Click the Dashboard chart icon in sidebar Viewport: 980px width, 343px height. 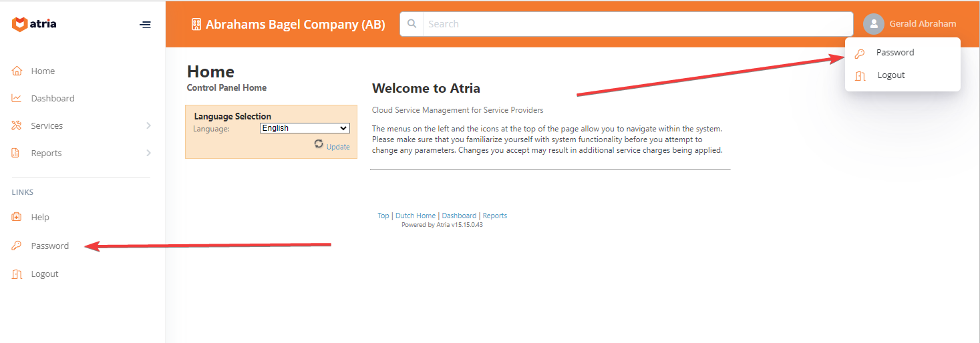17,98
